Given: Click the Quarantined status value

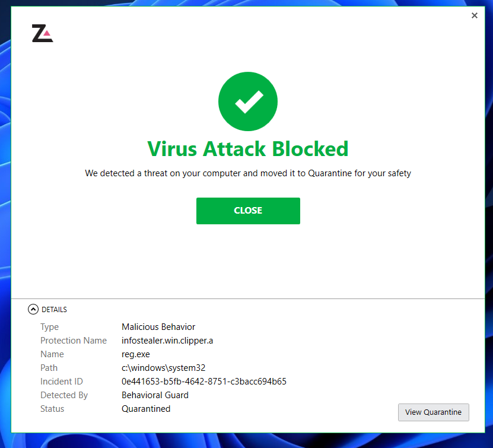Looking at the screenshot, I should click(146, 409).
